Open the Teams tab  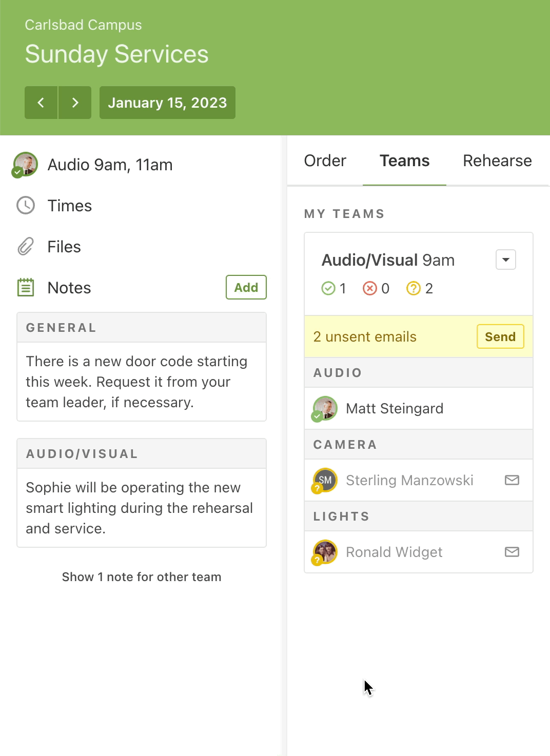point(404,161)
